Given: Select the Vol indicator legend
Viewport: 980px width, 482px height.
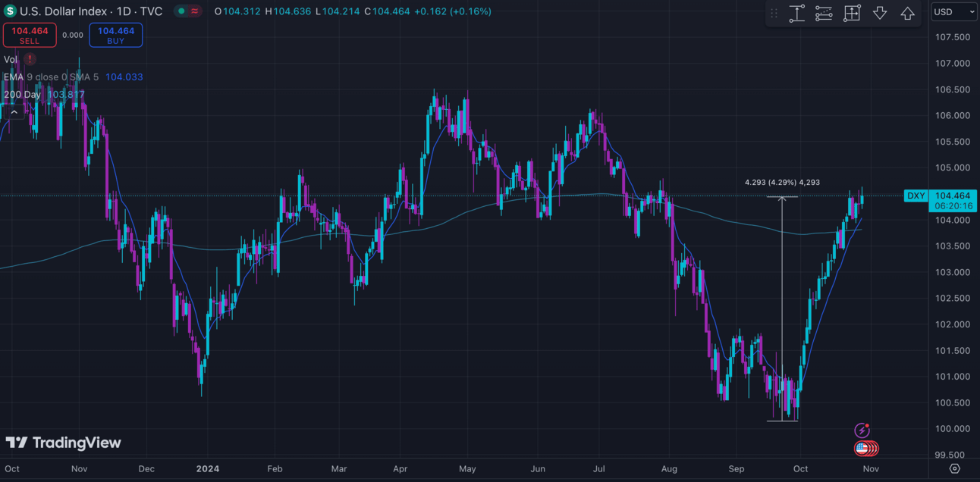Looking at the screenshot, I should coord(11,59).
